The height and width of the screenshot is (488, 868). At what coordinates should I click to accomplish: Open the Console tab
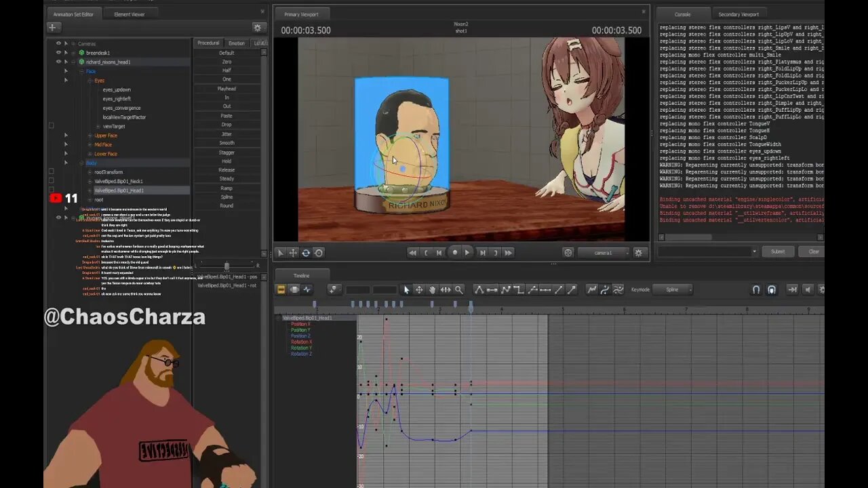pyautogui.click(x=683, y=14)
